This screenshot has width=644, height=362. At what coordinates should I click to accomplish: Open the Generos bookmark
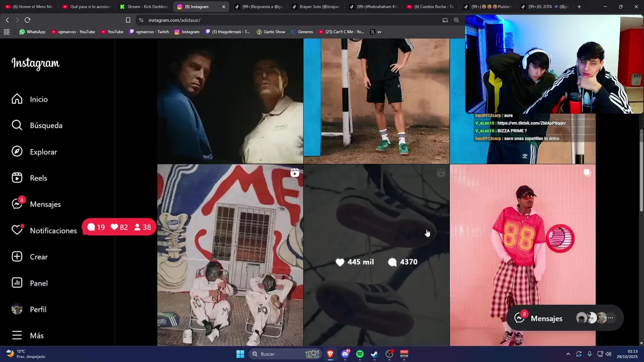click(x=302, y=32)
